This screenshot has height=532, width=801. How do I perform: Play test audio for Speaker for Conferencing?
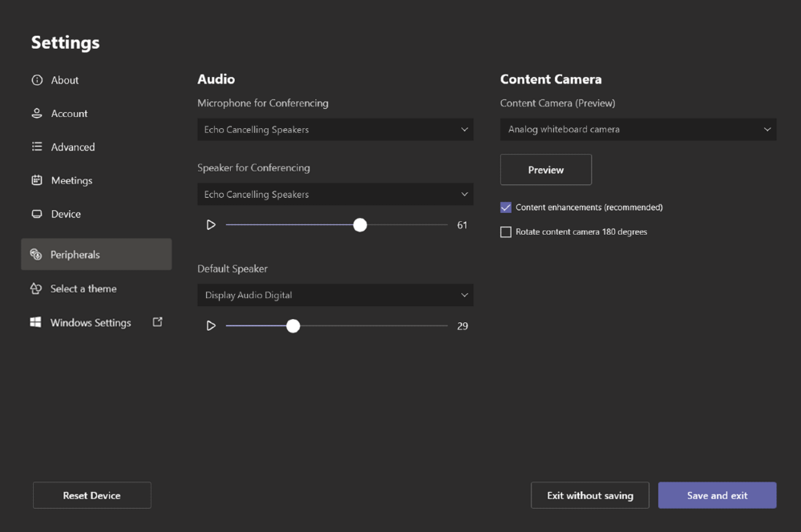pyautogui.click(x=211, y=225)
